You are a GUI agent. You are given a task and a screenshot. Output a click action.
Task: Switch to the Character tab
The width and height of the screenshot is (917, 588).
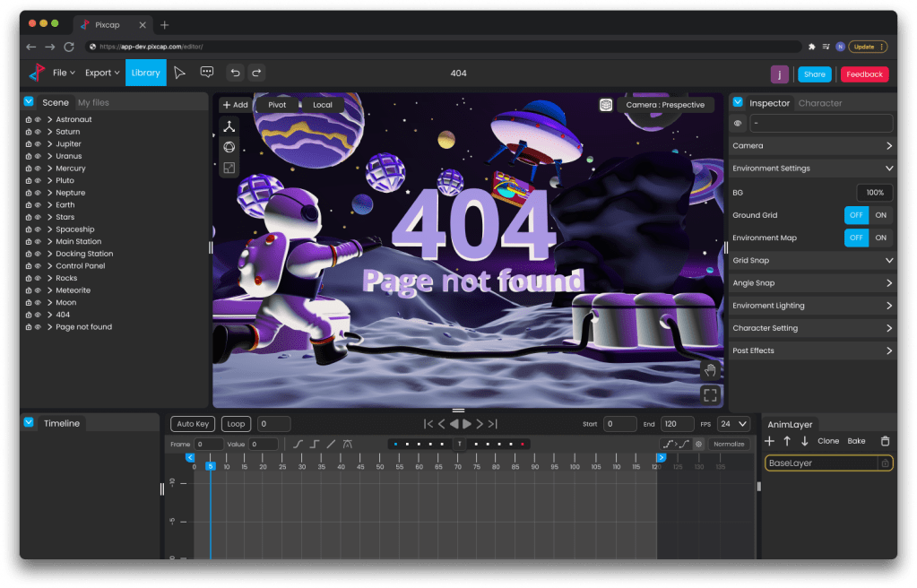[819, 103]
